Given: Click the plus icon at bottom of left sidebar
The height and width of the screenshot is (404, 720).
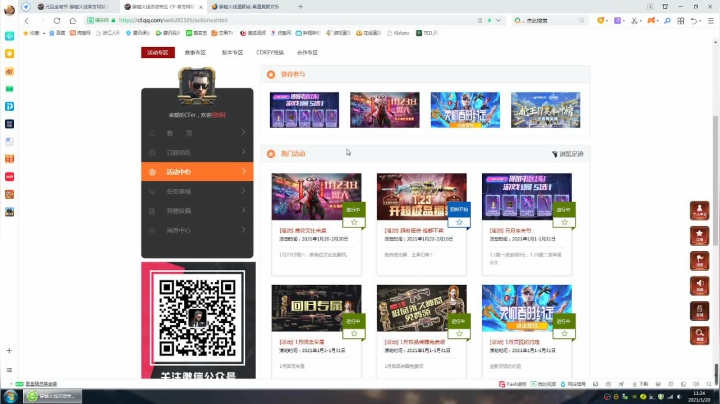Looking at the screenshot, I should [9, 351].
